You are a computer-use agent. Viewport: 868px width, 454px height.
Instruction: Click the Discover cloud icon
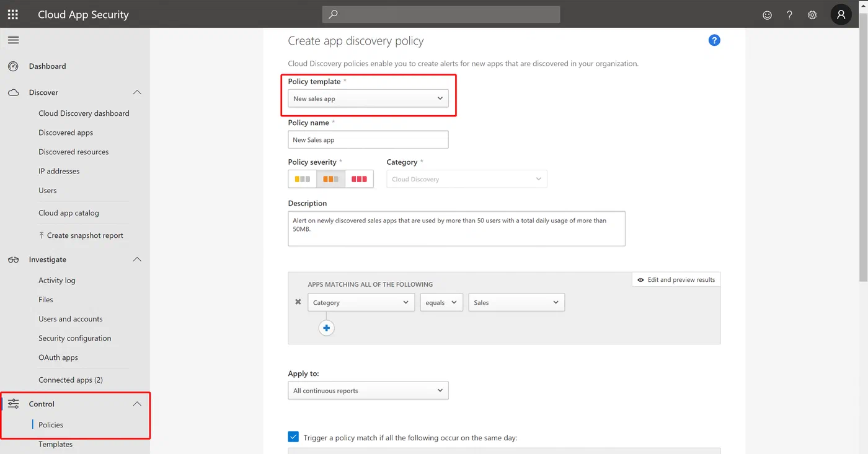[x=13, y=92]
